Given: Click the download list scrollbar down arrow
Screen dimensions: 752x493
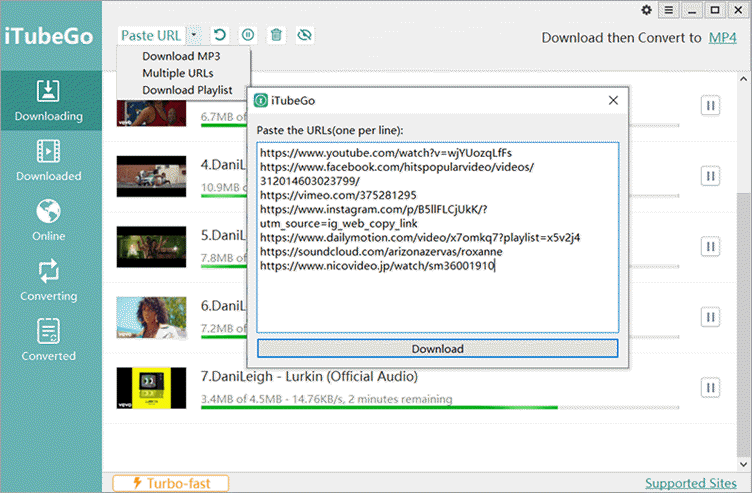Looking at the screenshot, I should (743, 464).
